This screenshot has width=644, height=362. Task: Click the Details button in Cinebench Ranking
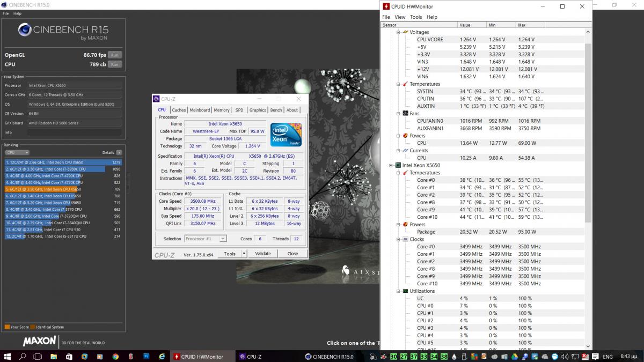tap(119, 153)
